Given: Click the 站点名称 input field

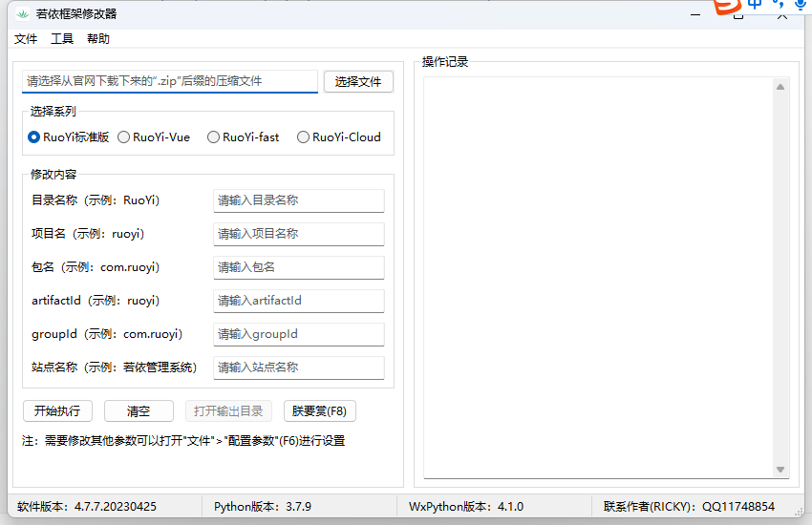Looking at the screenshot, I should [x=299, y=367].
